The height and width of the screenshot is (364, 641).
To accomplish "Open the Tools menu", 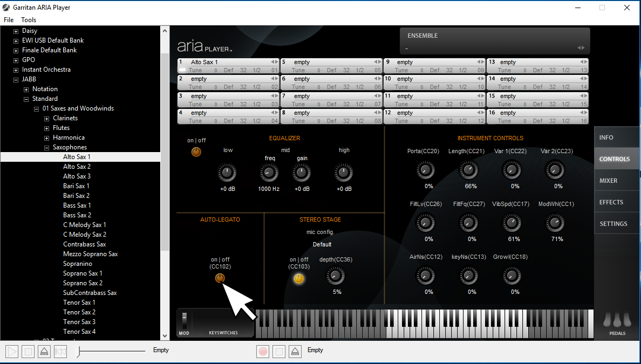I will (29, 20).
